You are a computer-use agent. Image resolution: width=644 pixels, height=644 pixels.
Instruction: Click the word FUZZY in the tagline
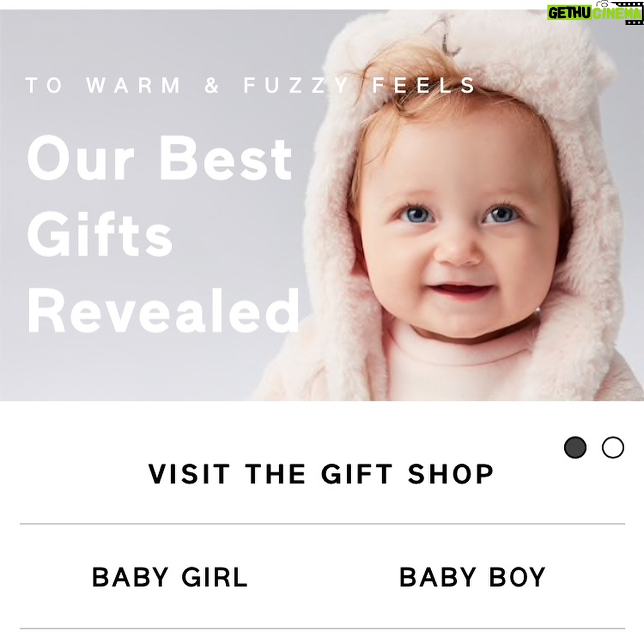pyautogui.click(x=296, y=85)
